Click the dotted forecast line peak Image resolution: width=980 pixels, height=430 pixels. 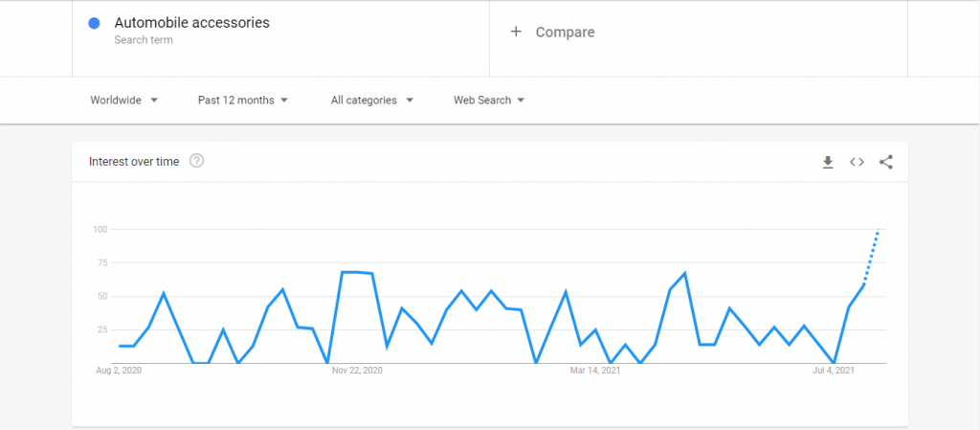click(879, 230)
